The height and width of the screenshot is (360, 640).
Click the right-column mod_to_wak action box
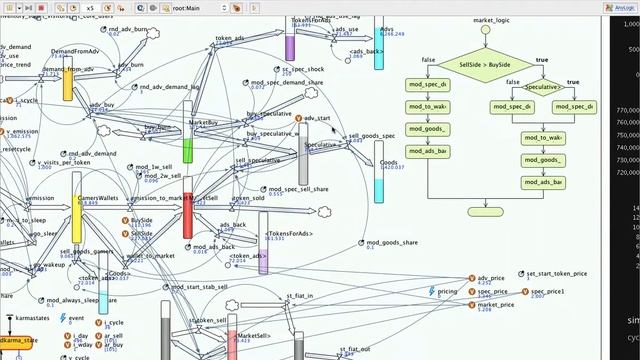[x=543, y=138]
